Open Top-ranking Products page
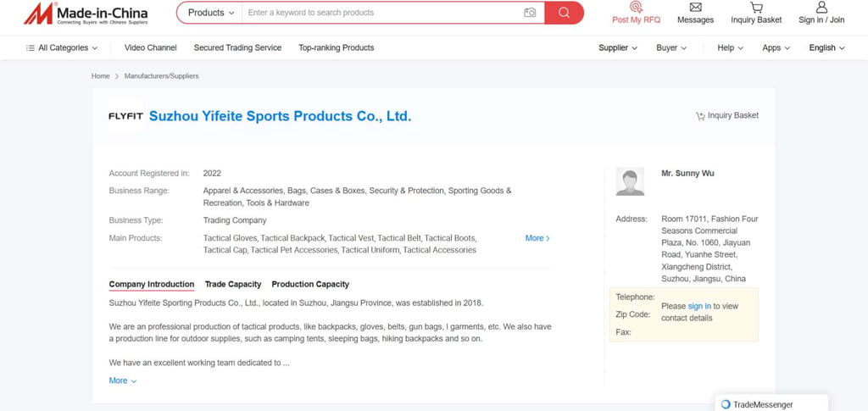 click(336, 48)
